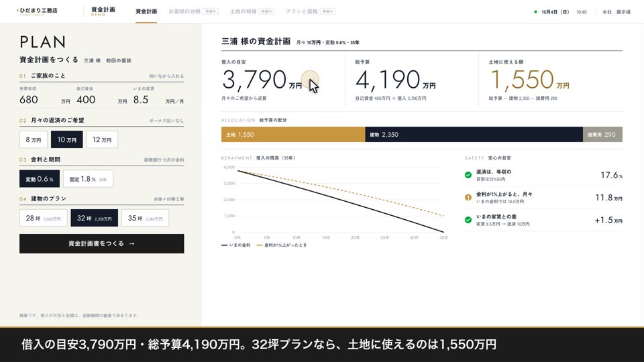Click the 世帯年収 680 input field

44,100
